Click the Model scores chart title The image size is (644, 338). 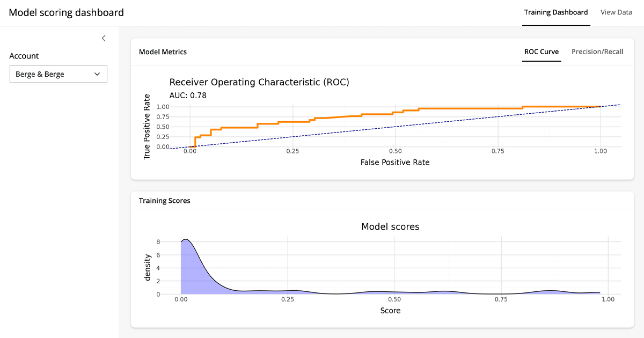pos(390,226)
